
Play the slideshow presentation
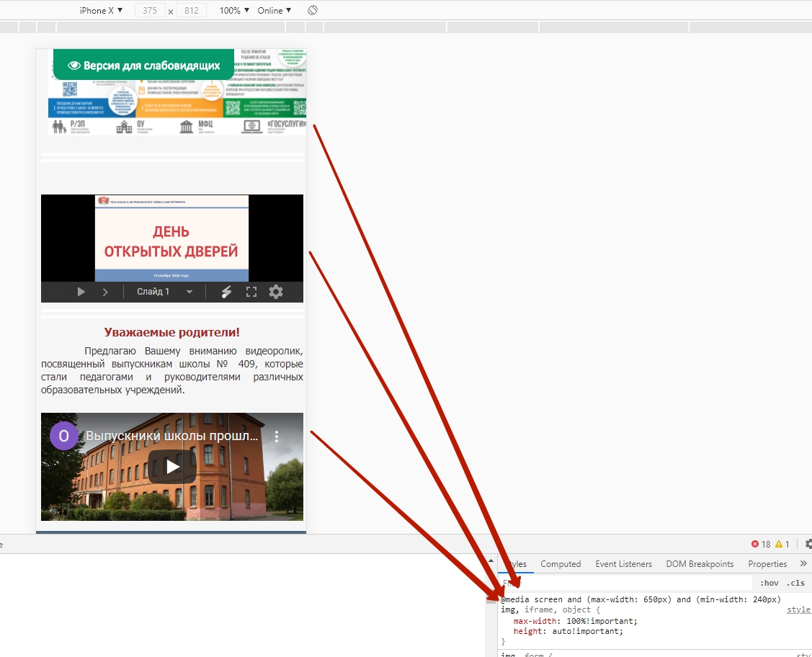pos(81,292)
